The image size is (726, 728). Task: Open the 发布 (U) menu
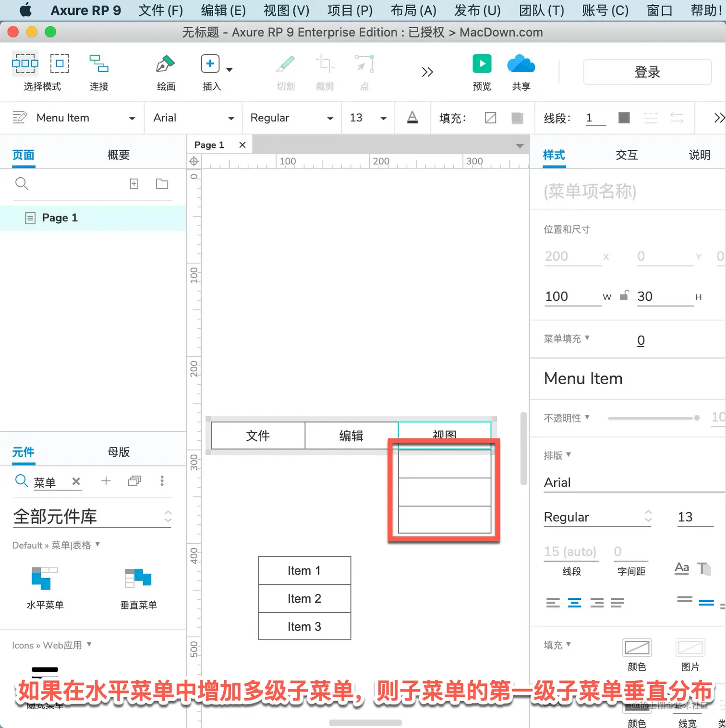(x=478, y=10)
